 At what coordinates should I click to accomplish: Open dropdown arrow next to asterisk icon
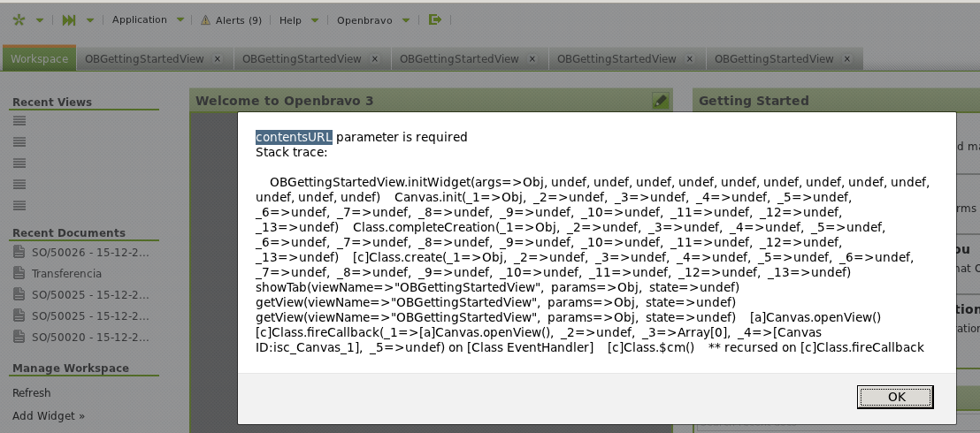tap(40, 20)
